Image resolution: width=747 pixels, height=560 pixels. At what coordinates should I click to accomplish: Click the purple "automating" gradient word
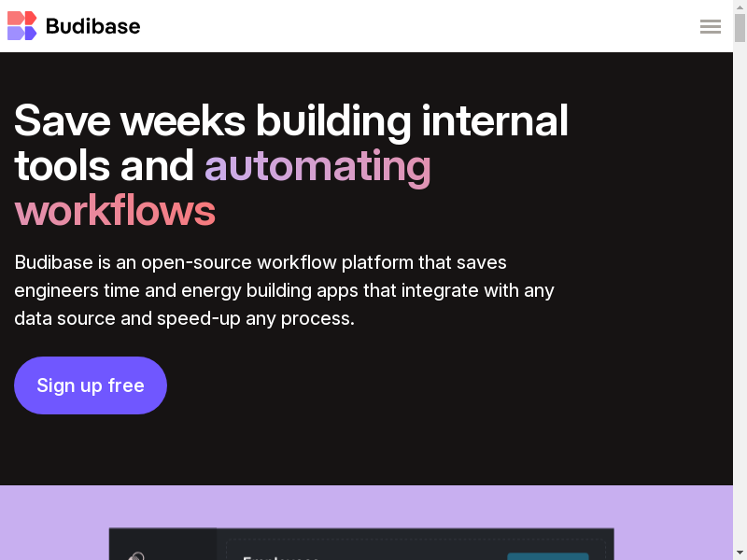point(317,166)
